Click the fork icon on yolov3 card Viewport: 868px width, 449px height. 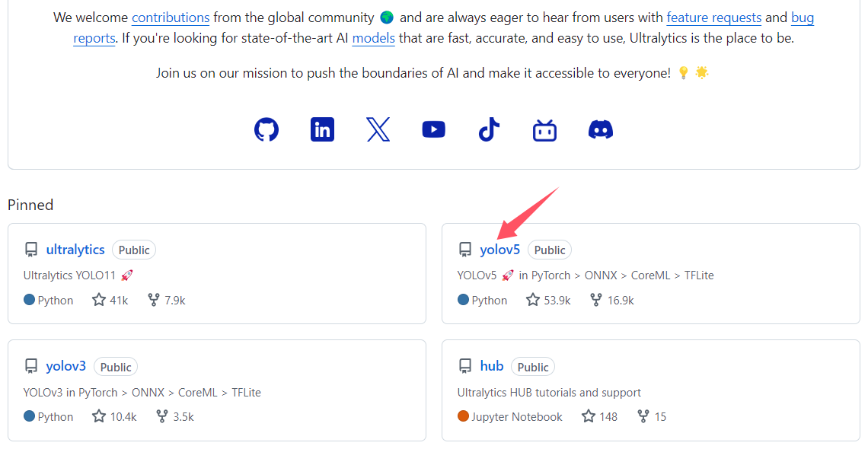(162, 416)
